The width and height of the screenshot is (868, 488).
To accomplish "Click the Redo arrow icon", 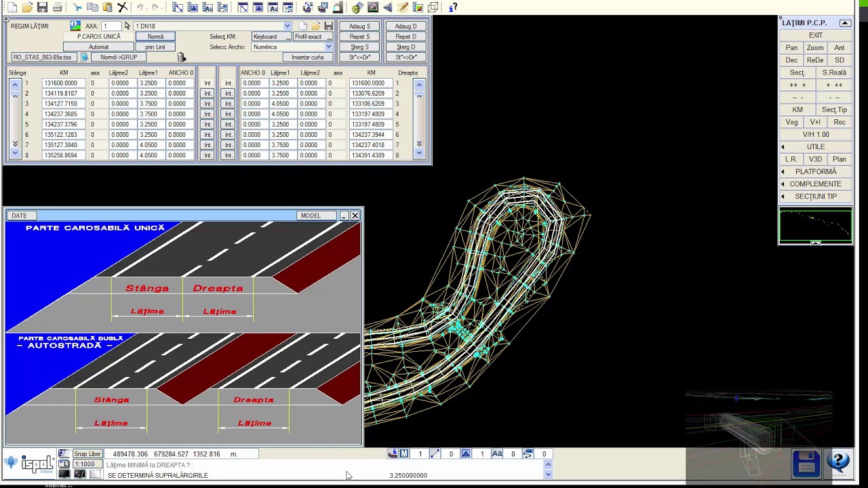I will point(155,7).
